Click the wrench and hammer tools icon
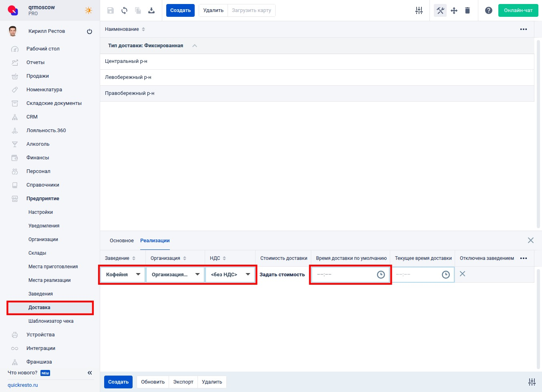 (x=440, y=10)
